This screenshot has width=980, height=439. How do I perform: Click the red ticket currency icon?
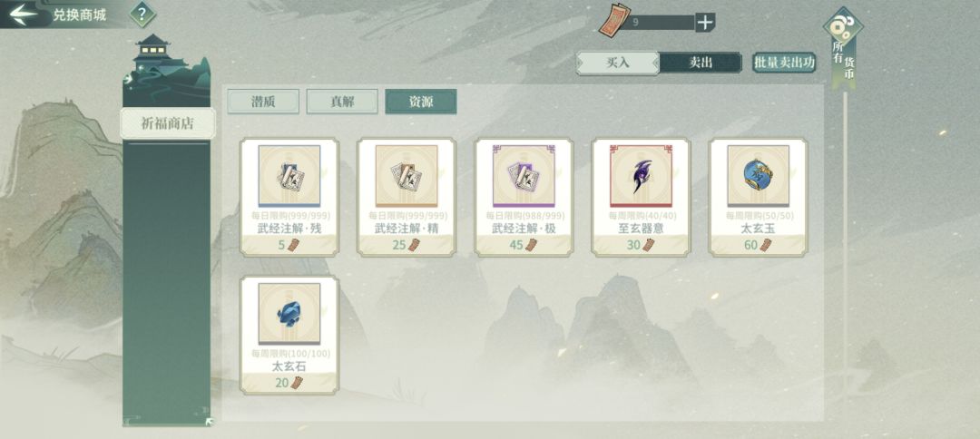[613, 21]
